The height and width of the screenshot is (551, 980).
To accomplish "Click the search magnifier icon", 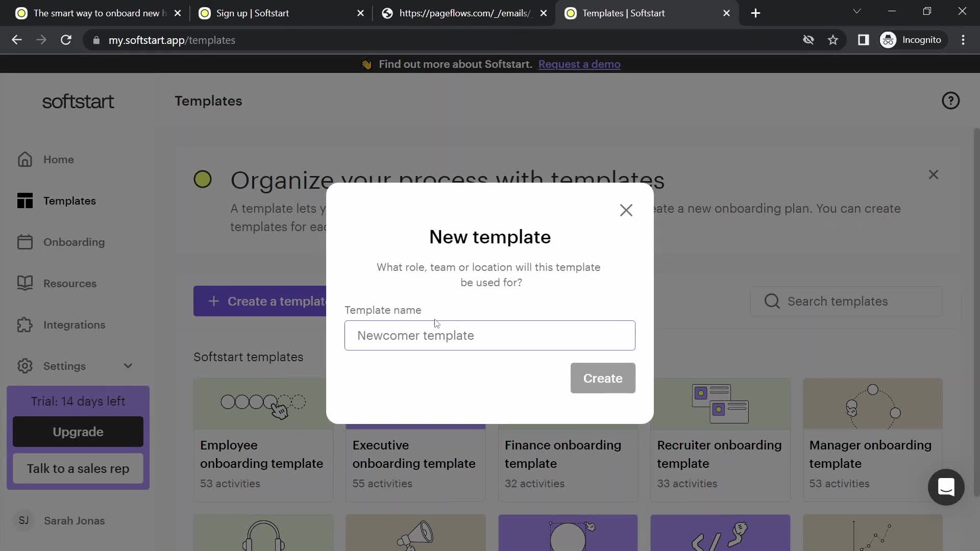I will point(772,301).
